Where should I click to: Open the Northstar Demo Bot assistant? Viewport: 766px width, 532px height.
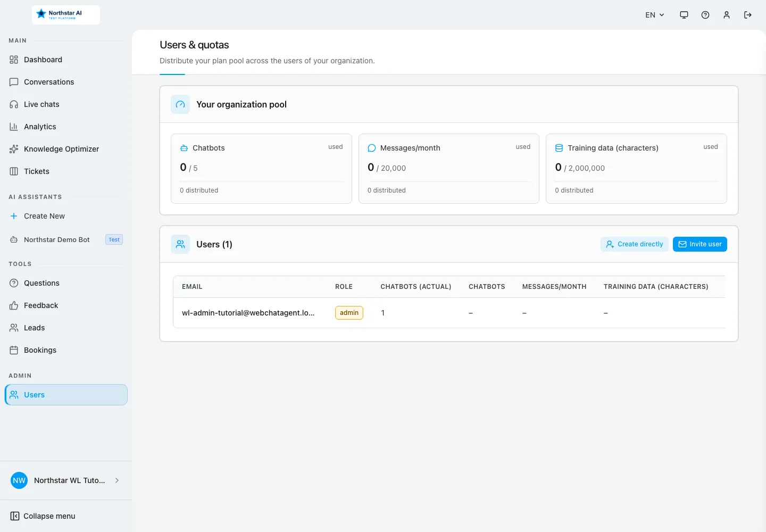point(57,239)
